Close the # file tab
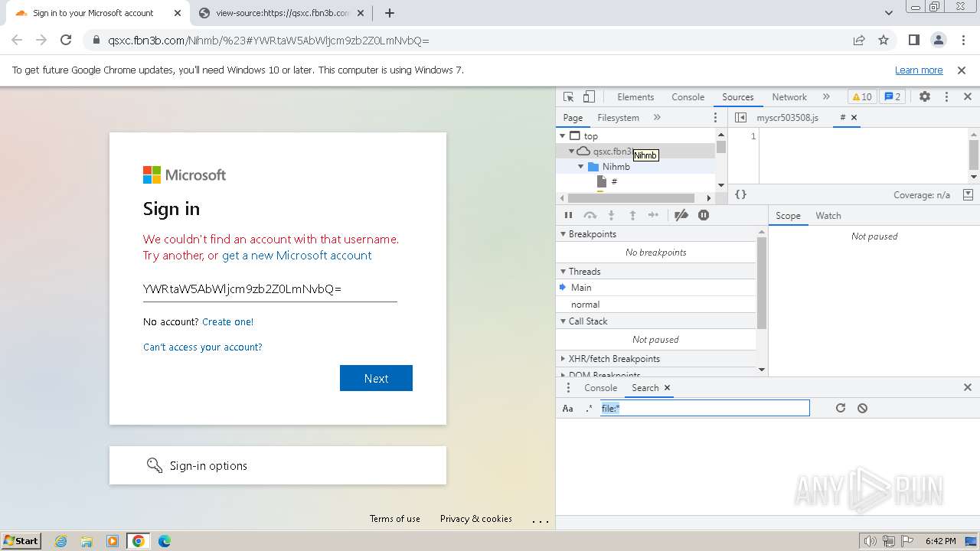Viewport: 980px width, 551px height. click(x=854, y=118)
